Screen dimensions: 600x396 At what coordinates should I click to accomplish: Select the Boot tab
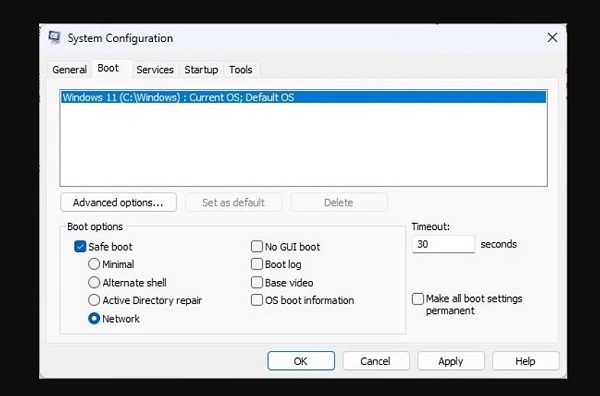pos(108,68)
